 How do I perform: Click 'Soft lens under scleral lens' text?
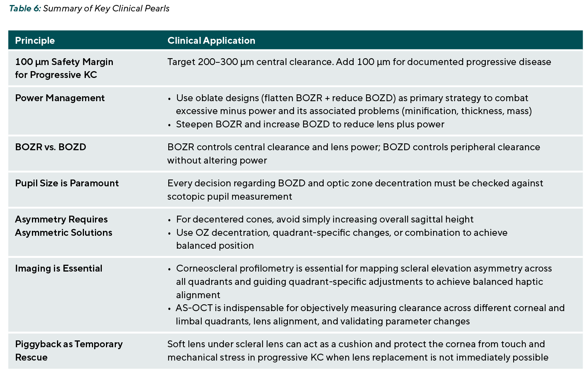358,351
